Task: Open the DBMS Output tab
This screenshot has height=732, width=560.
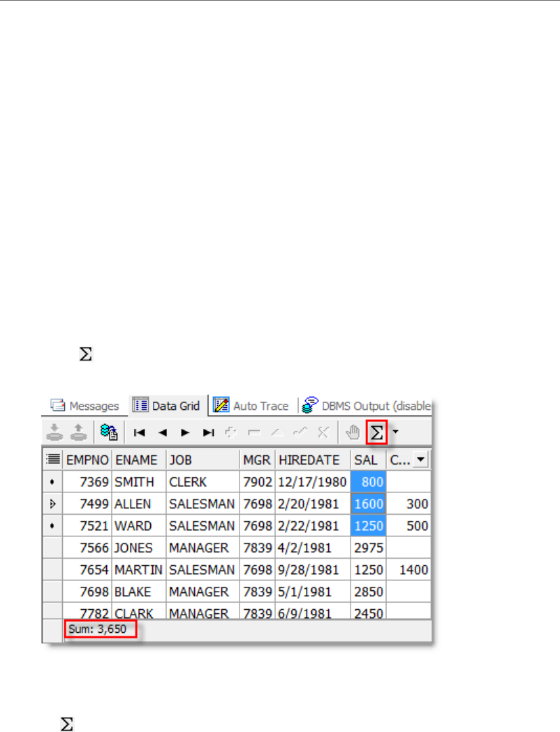Action: [x=367, y=406]
